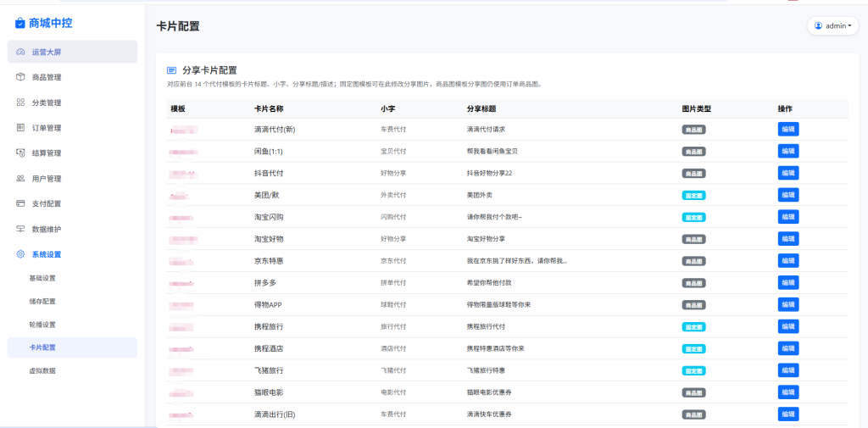Open 运营大屏 dashboard icon in sidebar

click(x=20, y=52)
